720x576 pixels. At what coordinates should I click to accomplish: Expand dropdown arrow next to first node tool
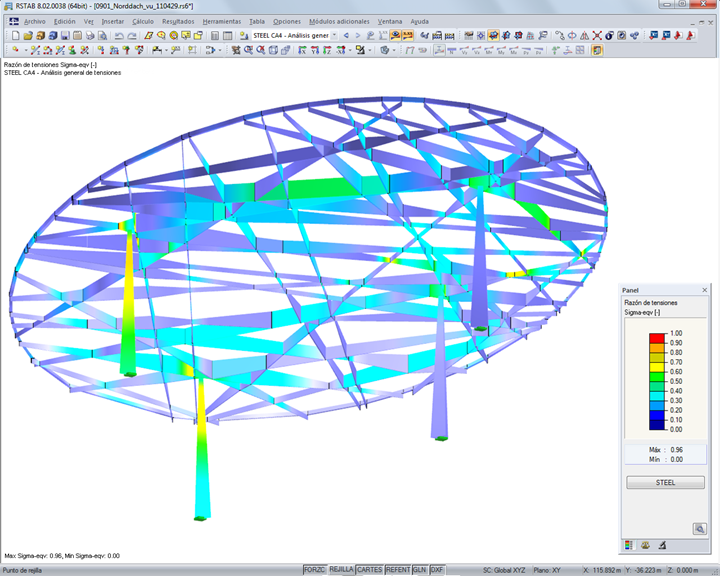pyautogui.click(x=26, y=50)
